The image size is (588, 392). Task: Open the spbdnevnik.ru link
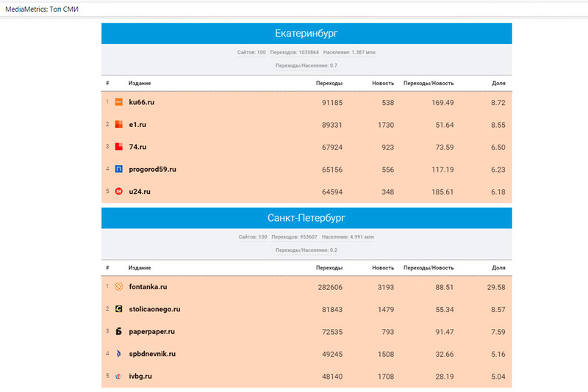(x=154, y=354)
